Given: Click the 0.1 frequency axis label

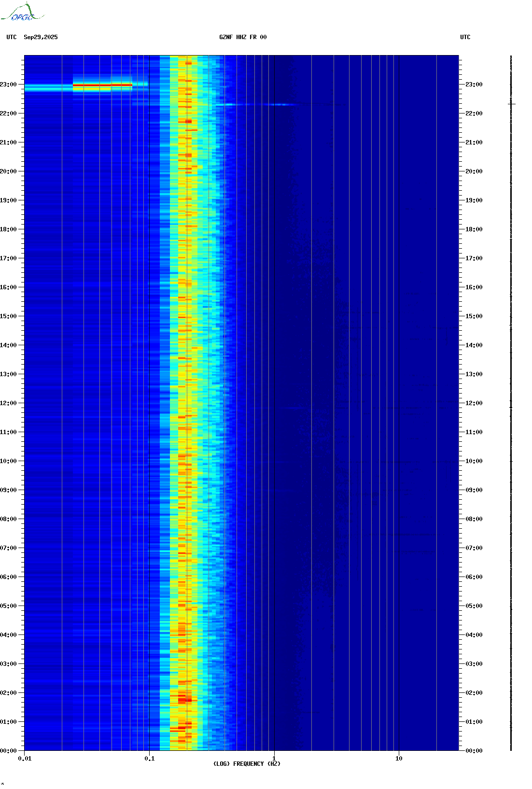Looking at the screenshot, I should [x=150, y=759].
